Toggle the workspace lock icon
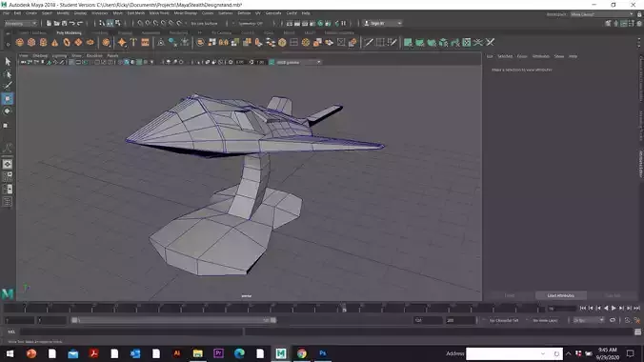Image resolution: width=644 pixels, height=362 pixels. coord(639,14)
